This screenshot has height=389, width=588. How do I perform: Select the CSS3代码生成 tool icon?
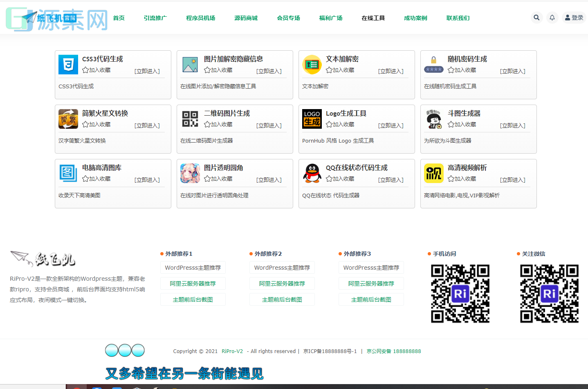point(68,64)
